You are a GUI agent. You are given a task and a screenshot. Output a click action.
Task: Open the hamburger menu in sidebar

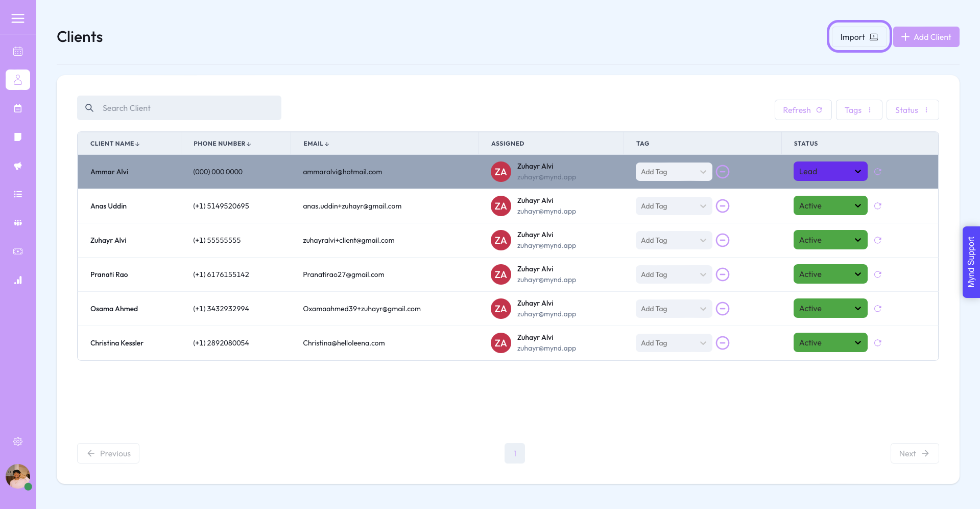click(x=18, y=18)
